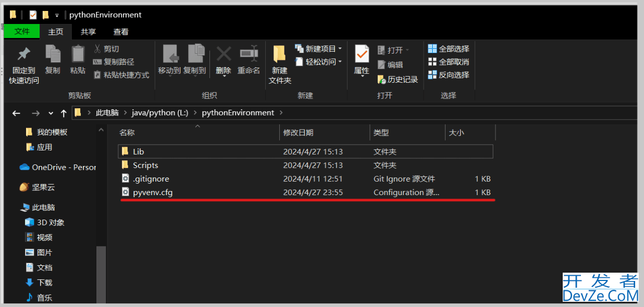Screen dimensions: 644x307
Task: Click the History (历史记录) button
Action: tap(398, 80)
